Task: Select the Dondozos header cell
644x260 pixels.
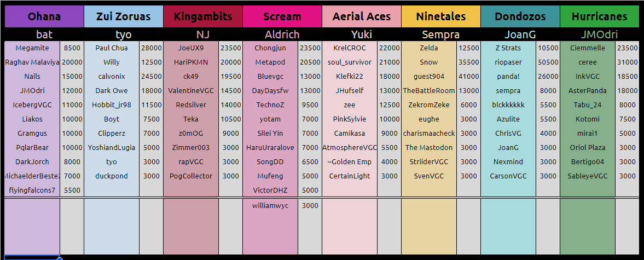Action: [520, 16]
